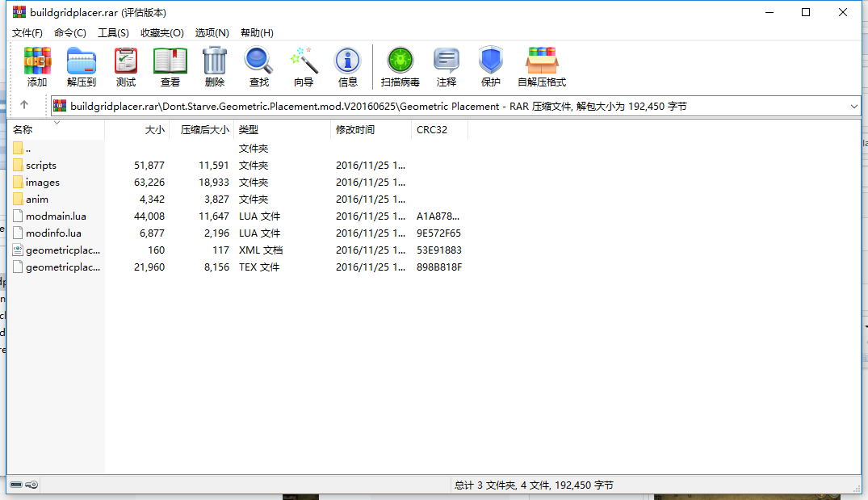Select the anim folder icon
The image size is (868, 500).
18,199
